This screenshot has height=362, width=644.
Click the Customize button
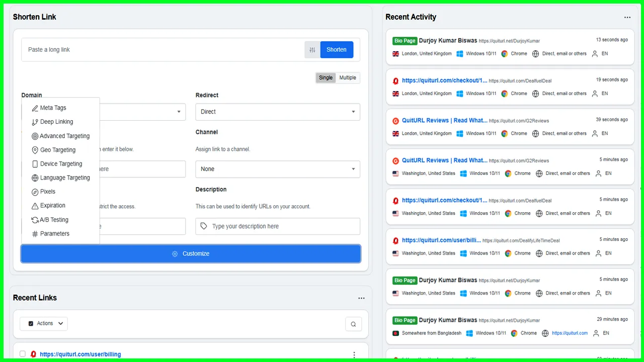[191, 253]
